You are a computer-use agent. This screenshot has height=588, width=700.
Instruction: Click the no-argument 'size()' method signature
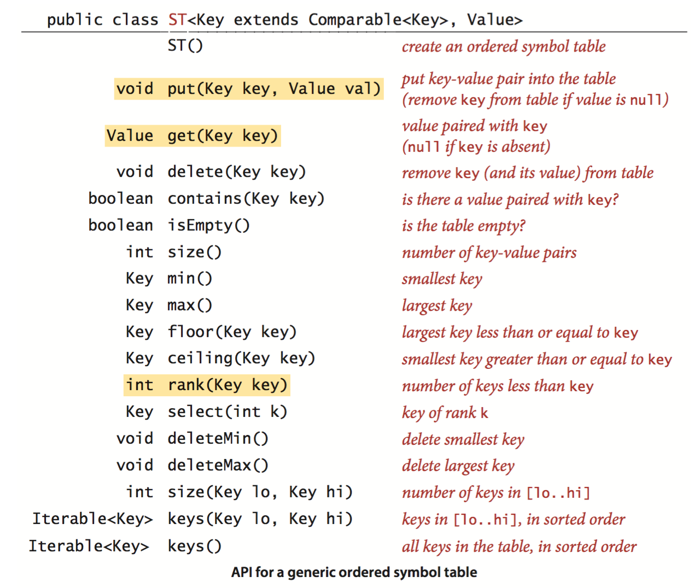194,252
